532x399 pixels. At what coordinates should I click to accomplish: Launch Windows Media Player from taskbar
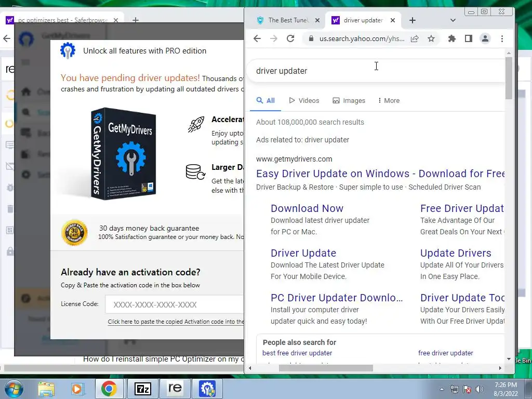click(x=77, y=389)
